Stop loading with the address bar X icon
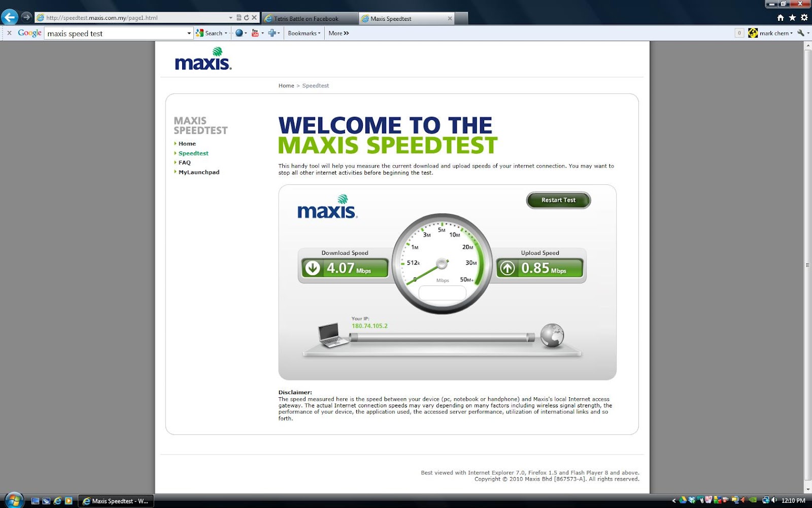The image size is (812, 508). [x=254, y=17]
